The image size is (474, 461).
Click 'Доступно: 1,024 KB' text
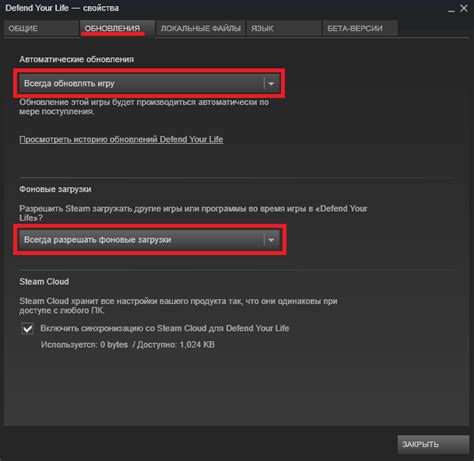coord(176,345)
